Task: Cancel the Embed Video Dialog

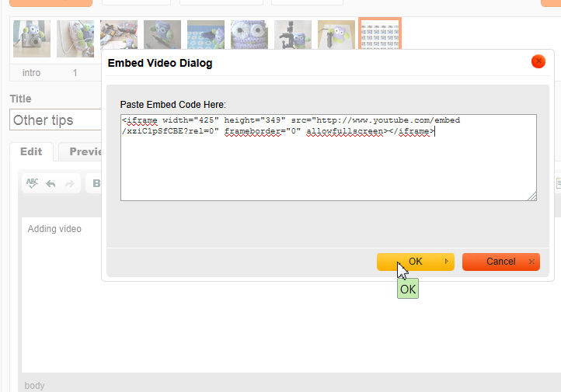Action: 501,262
